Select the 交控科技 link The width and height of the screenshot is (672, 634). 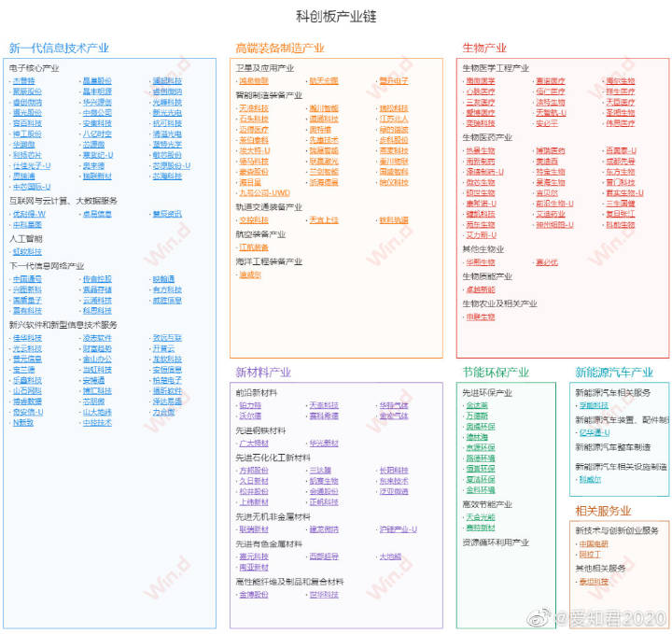pyautogui.click(x=254, y=220)
